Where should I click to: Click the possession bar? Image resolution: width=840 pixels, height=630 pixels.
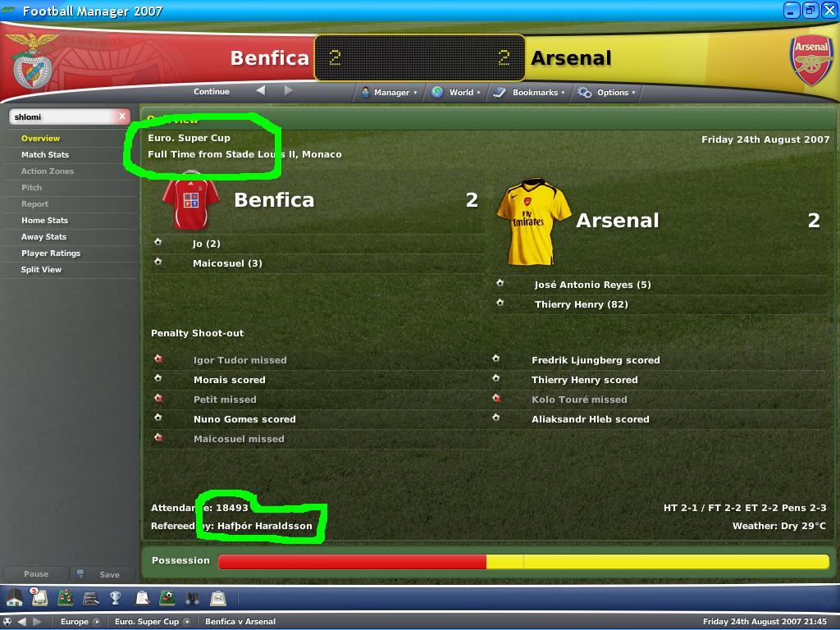point(523,561)
